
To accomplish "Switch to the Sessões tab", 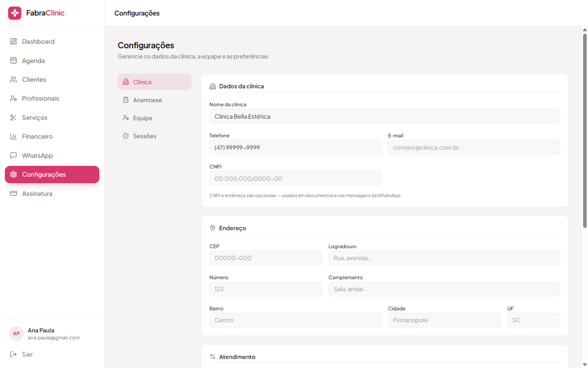I will click(x=154, y=136).
